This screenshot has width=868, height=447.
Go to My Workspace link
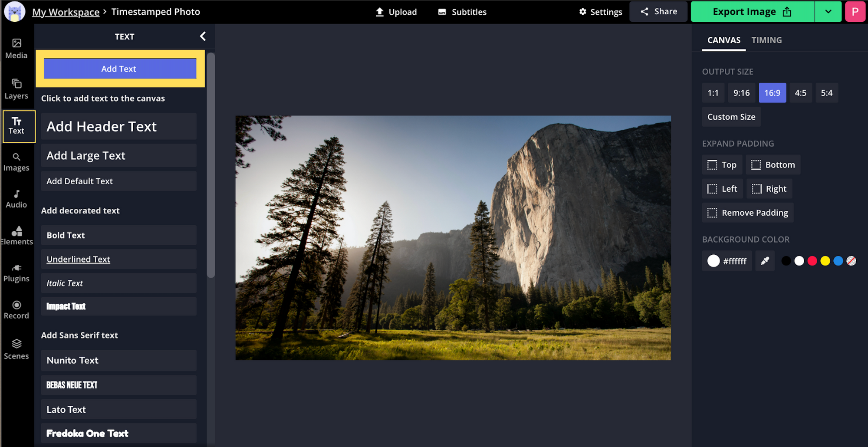[x=66, y=12]
